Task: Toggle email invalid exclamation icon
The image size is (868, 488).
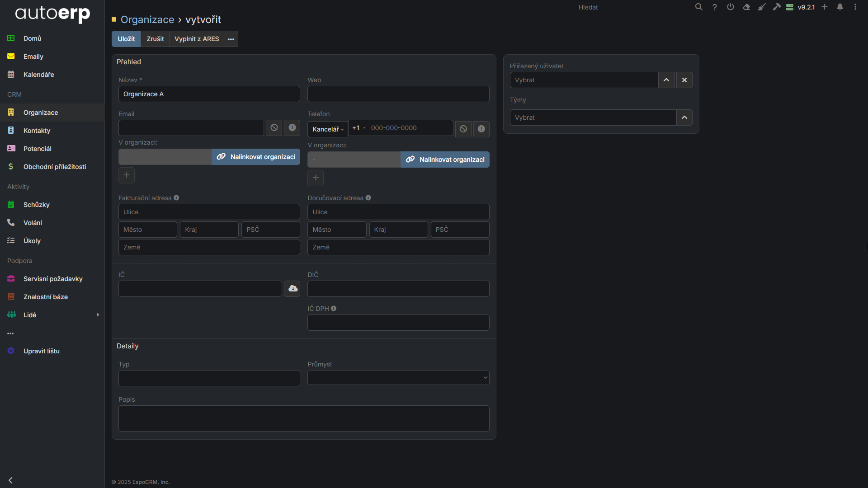Action: [x=292, y=128]
